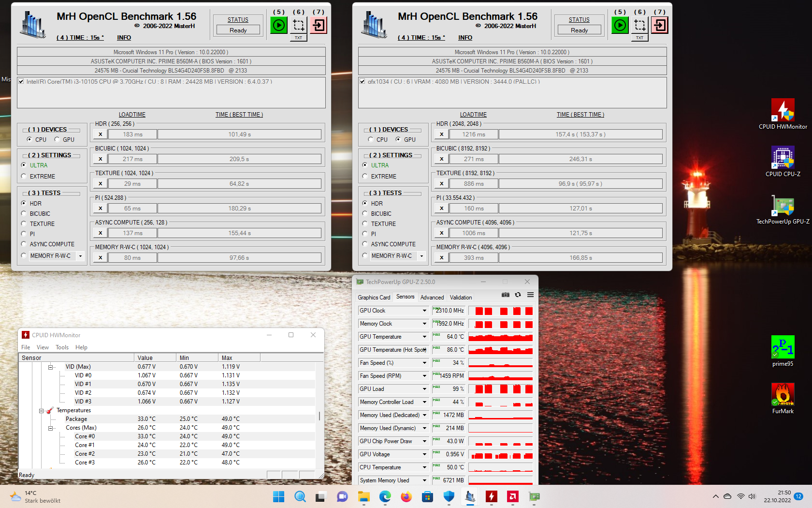Open the MEMORY R-W-C dropdown in left benchmark
812x508 pixels.
80,256
